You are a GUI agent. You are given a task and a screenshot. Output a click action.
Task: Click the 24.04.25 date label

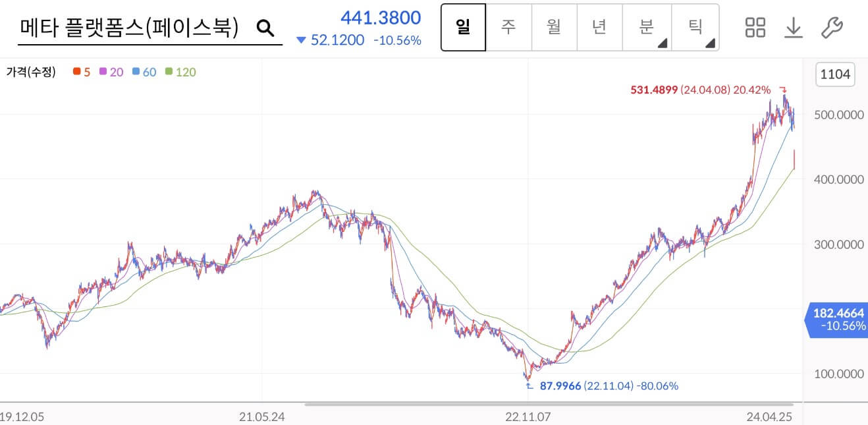(771, 416)
